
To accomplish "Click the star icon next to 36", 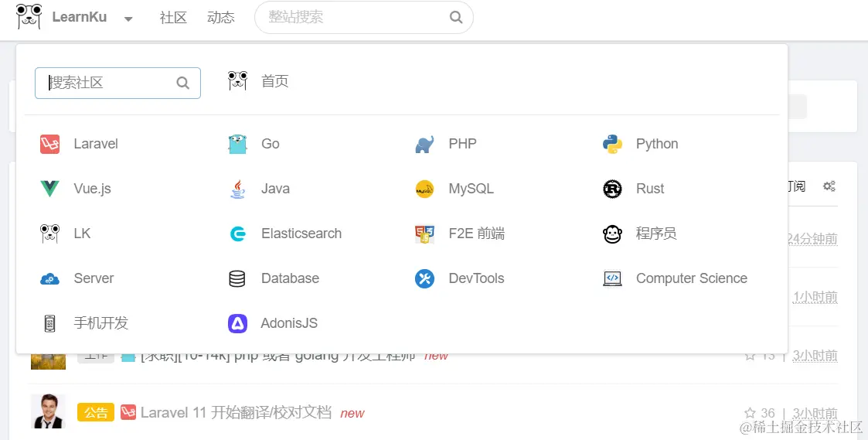I will coord(750,413).
